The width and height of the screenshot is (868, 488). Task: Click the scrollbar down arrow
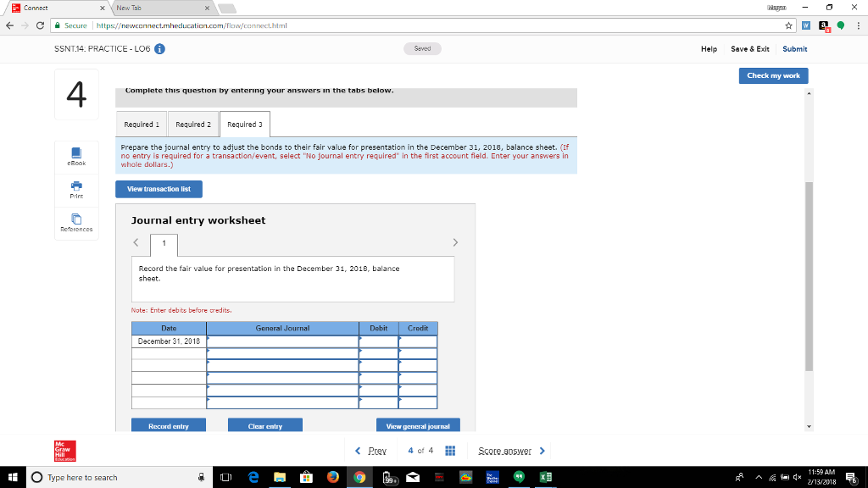[809, 427]
